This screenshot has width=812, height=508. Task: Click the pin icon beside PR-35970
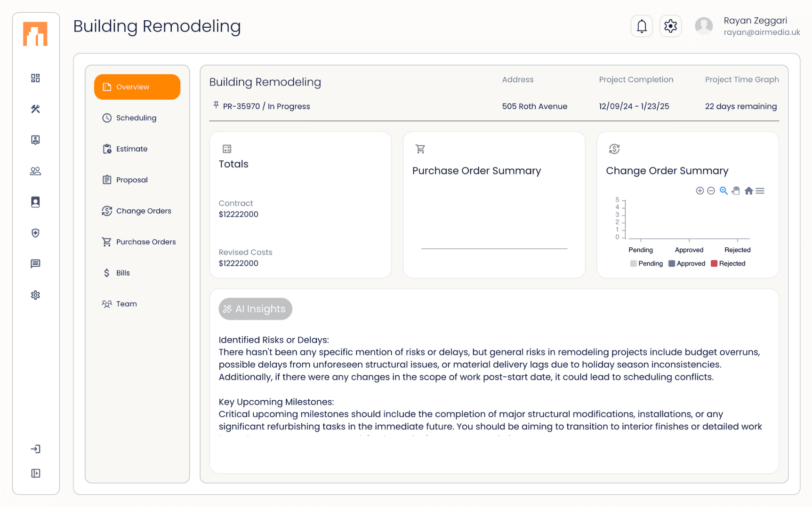(x=216, y=105)
